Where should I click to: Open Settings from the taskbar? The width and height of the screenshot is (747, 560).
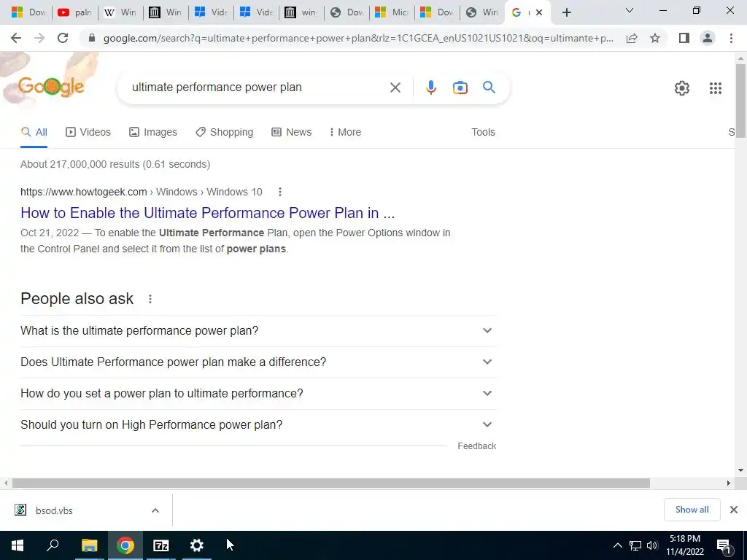pos(197,545)
